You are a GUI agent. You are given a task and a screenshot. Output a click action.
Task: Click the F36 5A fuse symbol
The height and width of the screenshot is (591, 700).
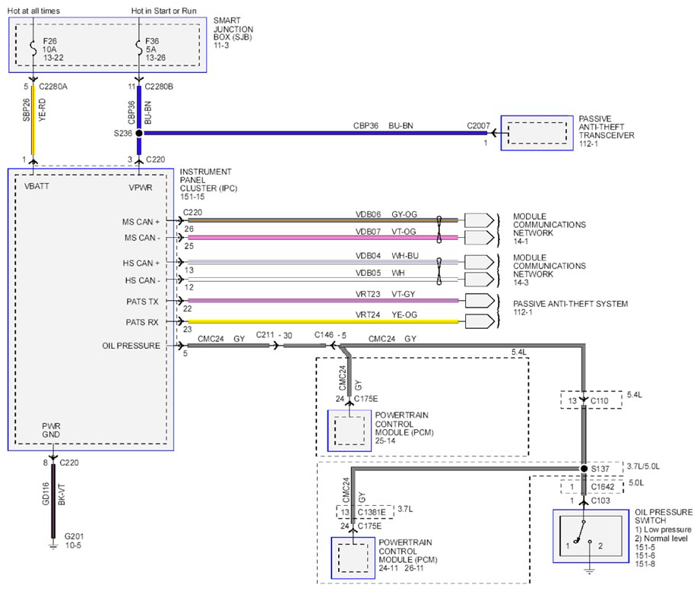point(139,49)
